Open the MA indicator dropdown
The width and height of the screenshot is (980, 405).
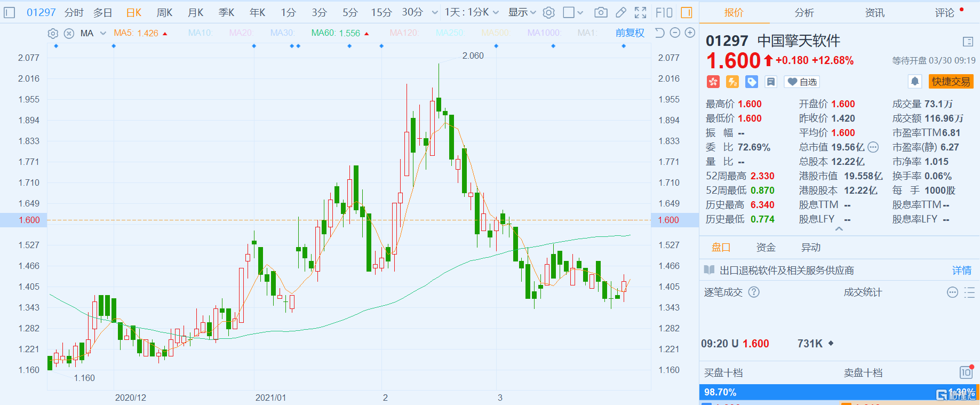pyautogui.click(x=103, y=33)
